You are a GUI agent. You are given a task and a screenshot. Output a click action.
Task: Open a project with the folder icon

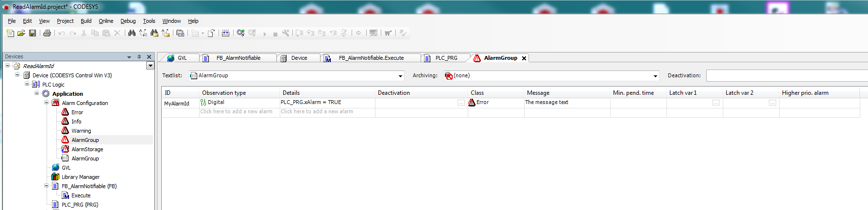point(21,33)
